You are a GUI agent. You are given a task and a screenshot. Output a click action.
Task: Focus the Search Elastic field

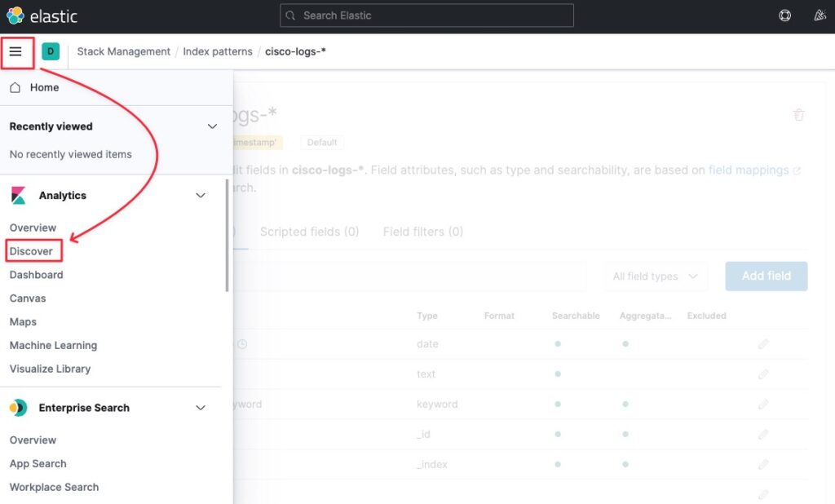coord(427,15)
